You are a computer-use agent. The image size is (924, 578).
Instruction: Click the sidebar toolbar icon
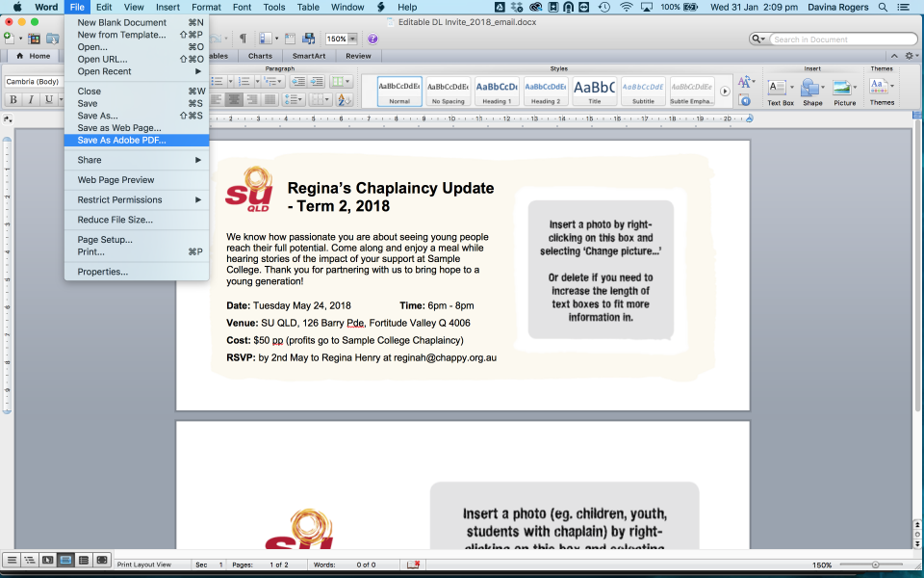click(265, 39)
